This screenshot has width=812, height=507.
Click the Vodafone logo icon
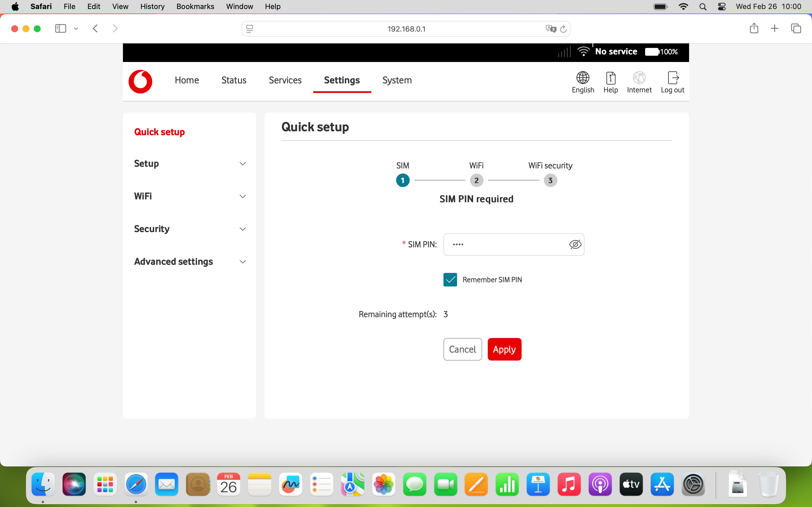pos(140,81)
